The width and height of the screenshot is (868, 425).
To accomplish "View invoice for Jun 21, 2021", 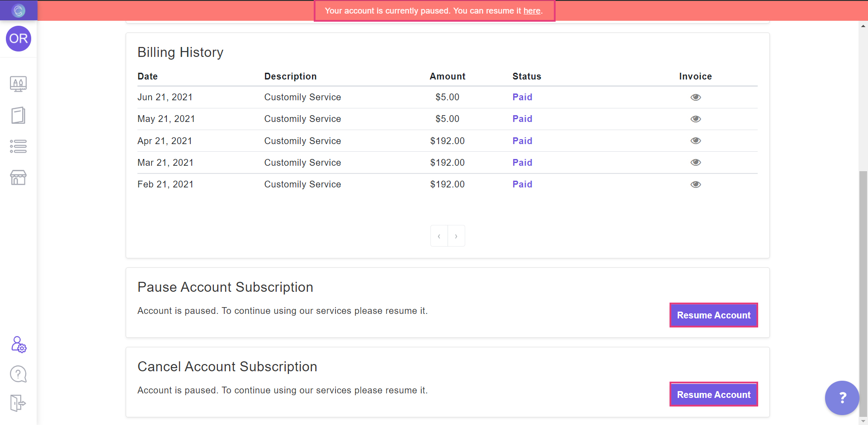I will point(696,98).
